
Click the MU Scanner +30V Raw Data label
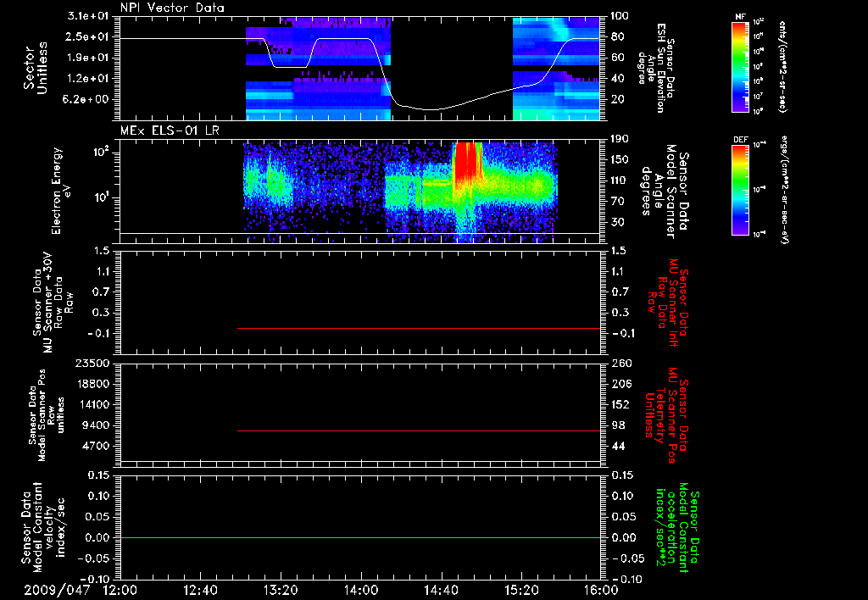point(53,303)
